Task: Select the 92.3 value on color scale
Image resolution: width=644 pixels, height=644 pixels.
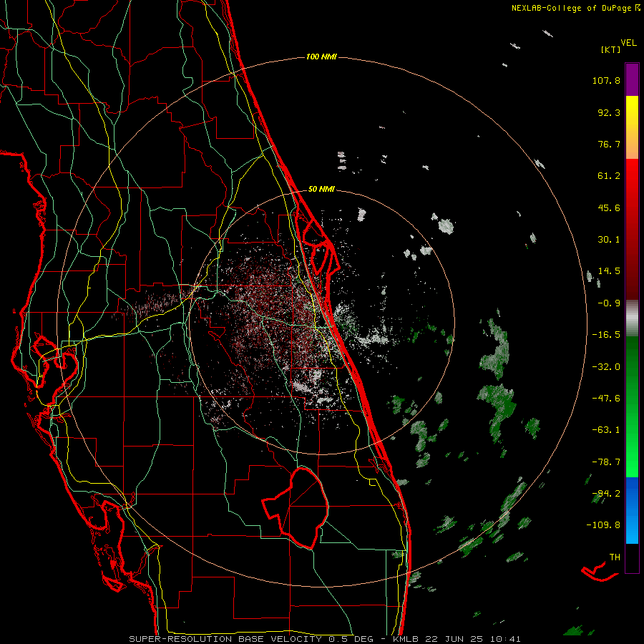Action: 609,112
